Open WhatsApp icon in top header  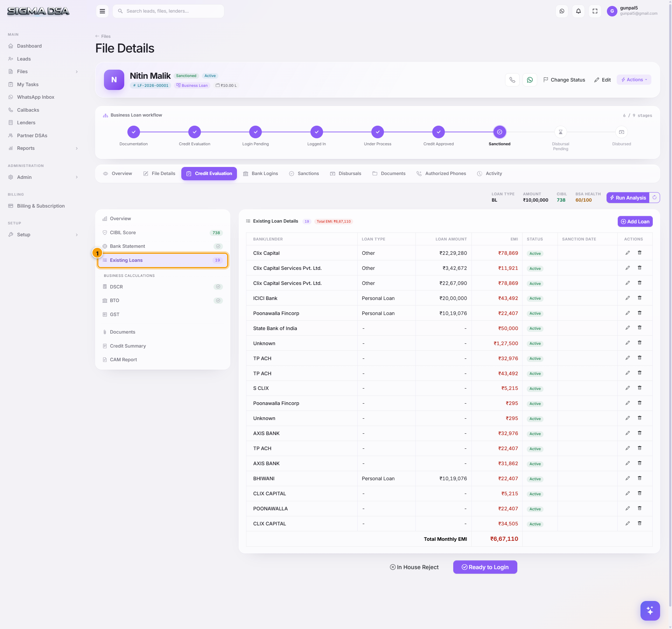point(562,11)
